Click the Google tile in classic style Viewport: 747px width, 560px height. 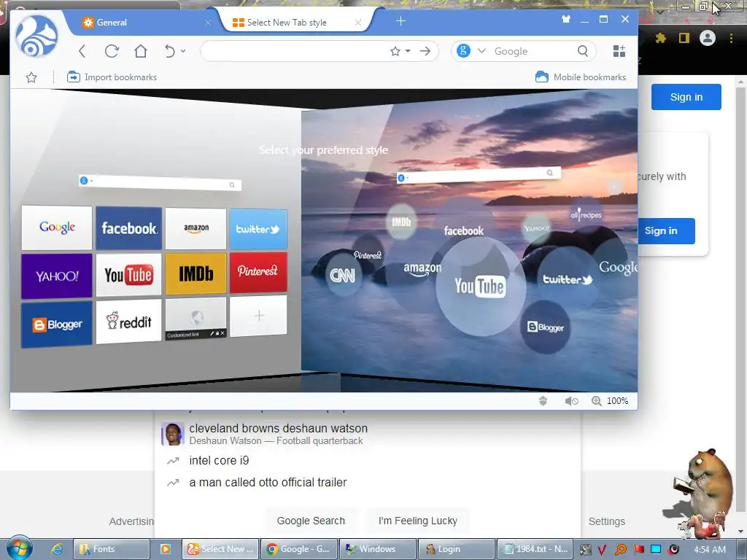tap(57, 227)
